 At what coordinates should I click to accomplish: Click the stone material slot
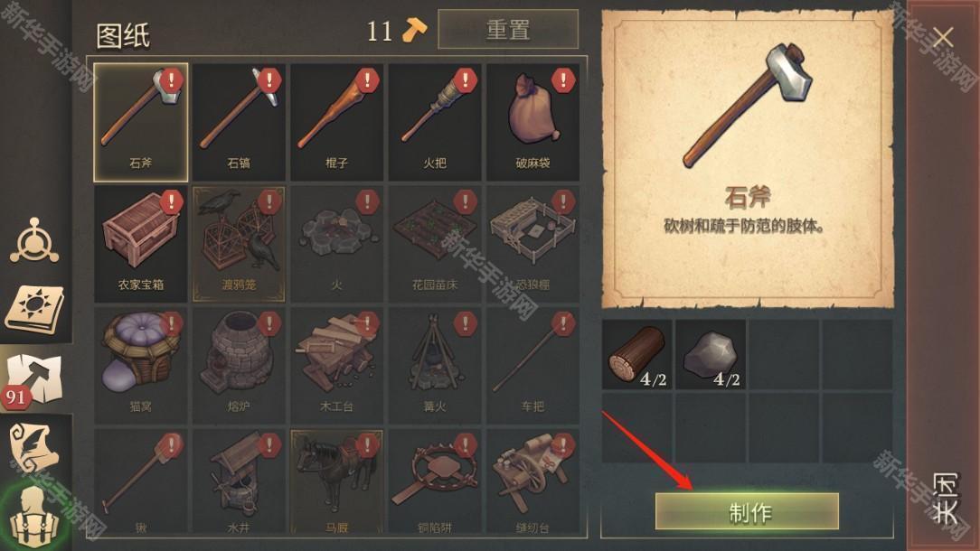coord(711,355)
